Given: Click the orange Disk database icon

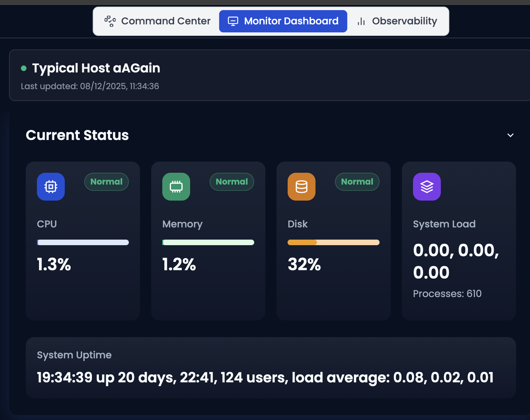Looking at the screenshot, I should click(x=302, y=187).
